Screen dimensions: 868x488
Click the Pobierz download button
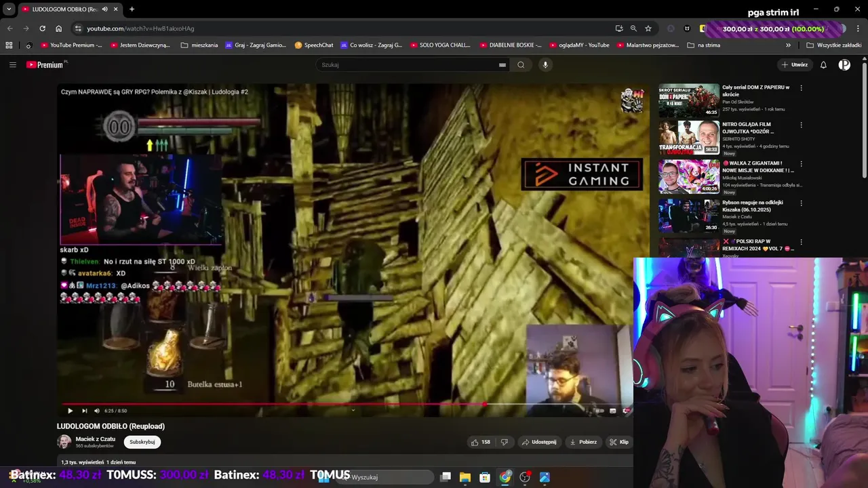click(583, 442)
